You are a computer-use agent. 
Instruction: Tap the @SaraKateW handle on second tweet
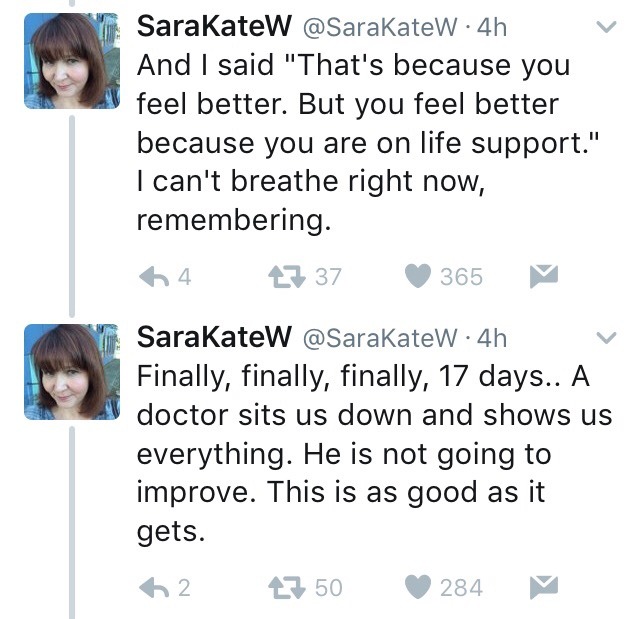coord(378,339)
